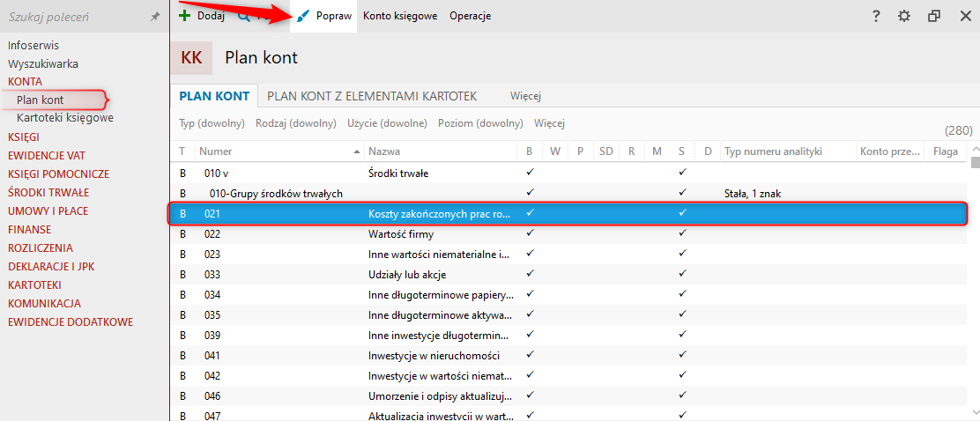Image resolution: width=980 pixels, height=421 pixels.
Task: Click the KK module icon
Action: pos(191,58)
